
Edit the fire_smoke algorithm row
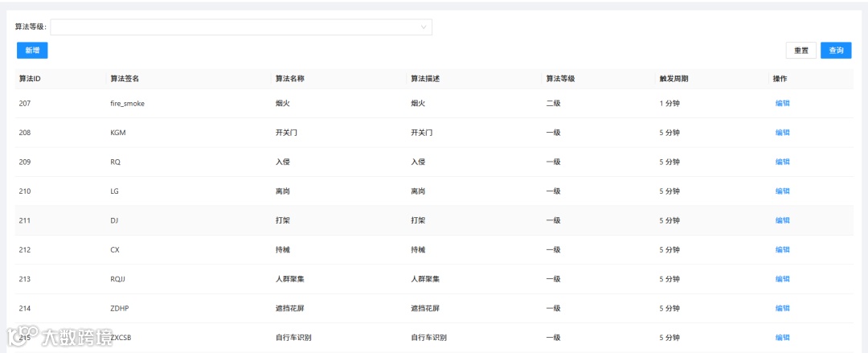tap(782, 103)
